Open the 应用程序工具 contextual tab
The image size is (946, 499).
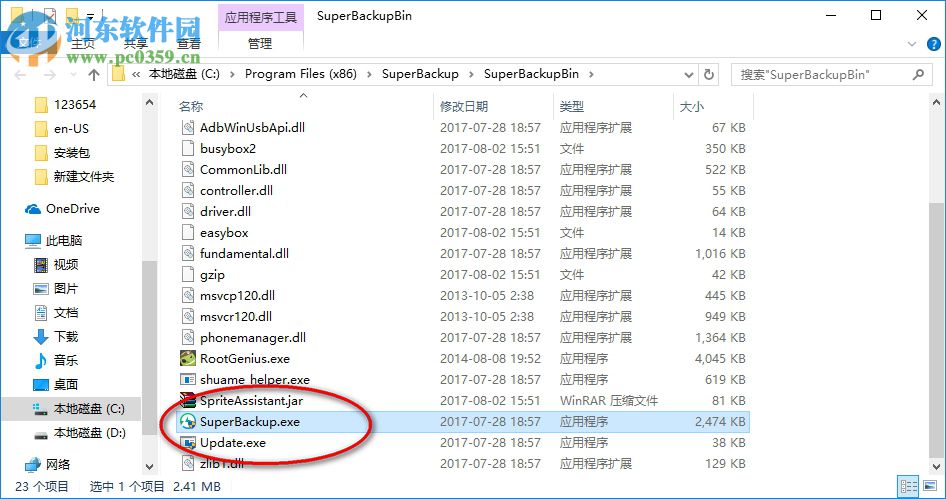pyautogui.click(x=261, y=16)
